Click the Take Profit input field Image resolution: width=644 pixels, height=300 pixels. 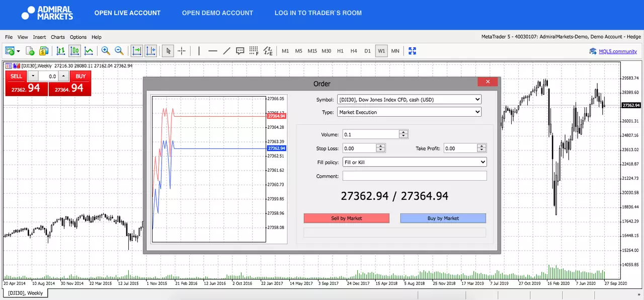460,148
